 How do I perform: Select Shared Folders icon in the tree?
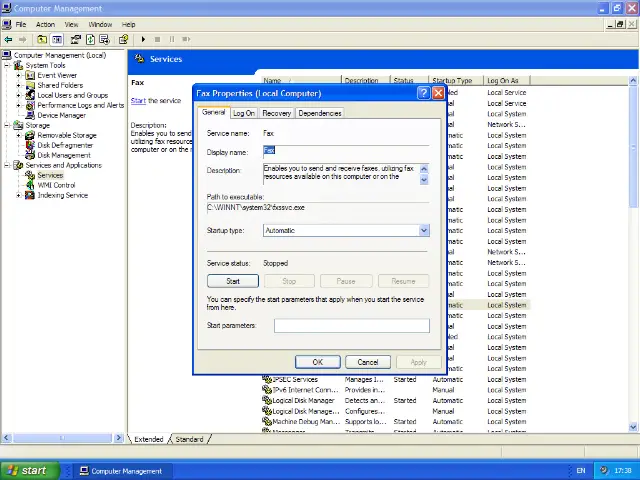30,85
